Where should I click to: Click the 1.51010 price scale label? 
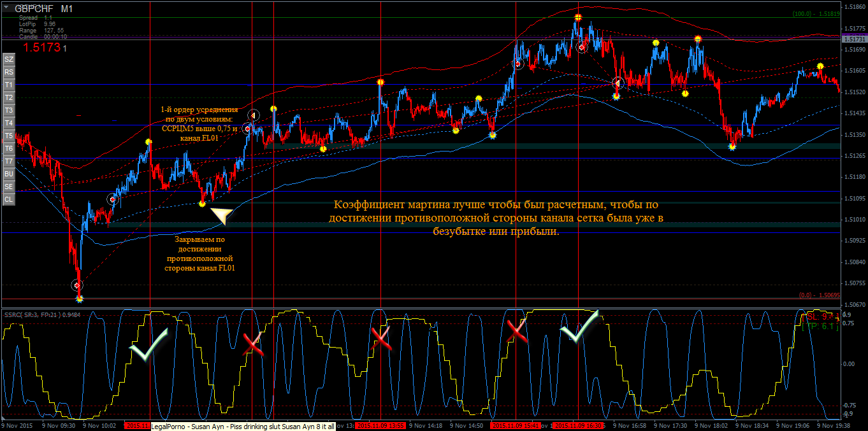(854, 220)
